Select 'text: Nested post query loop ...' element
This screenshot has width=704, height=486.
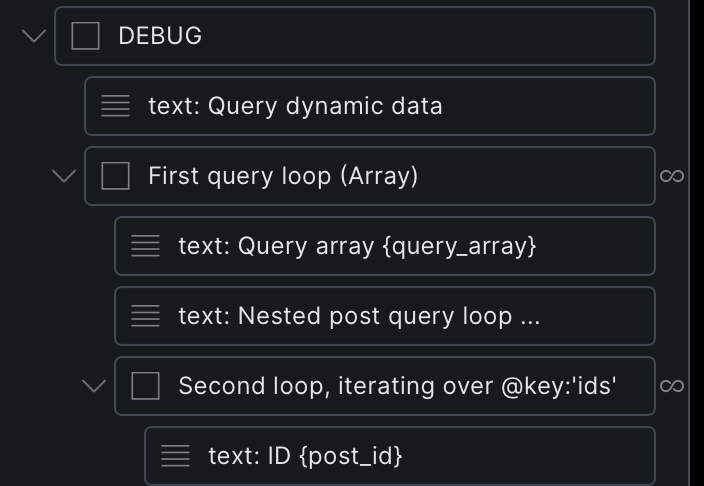pos(420,316)
